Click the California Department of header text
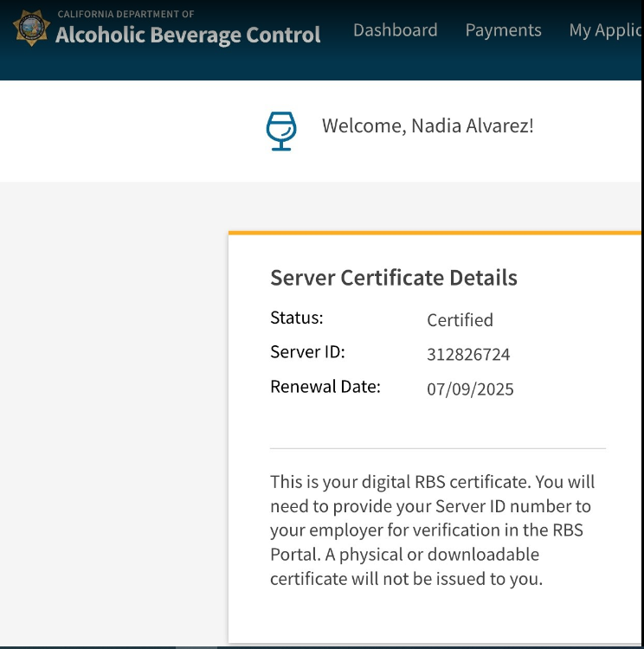The width and height of the screenshot is (644, 649). (x=126, y=14)
